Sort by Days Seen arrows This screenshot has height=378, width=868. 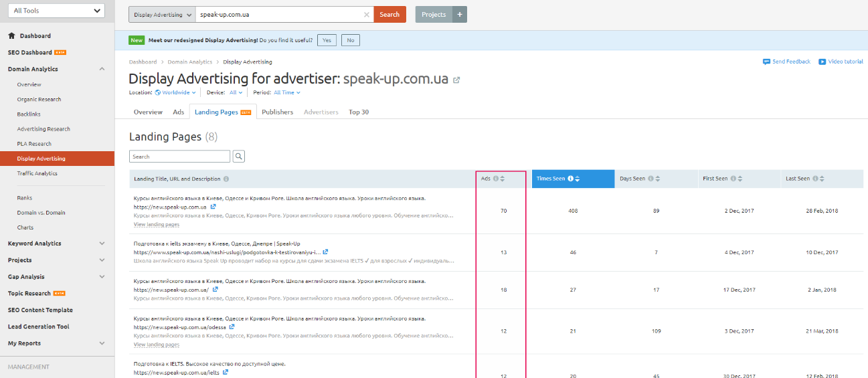658,179
